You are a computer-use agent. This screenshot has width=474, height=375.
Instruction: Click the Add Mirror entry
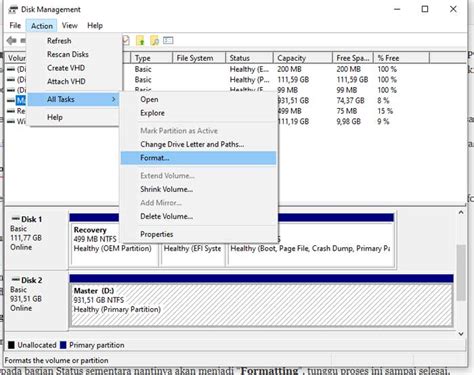click(x=199, y=203)
